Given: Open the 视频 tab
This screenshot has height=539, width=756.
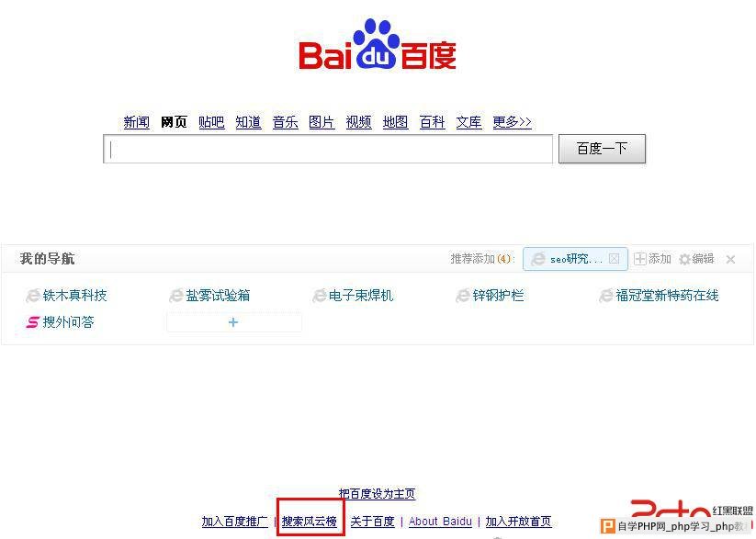Looking at the screenshot, I should [x=359, y=122].
